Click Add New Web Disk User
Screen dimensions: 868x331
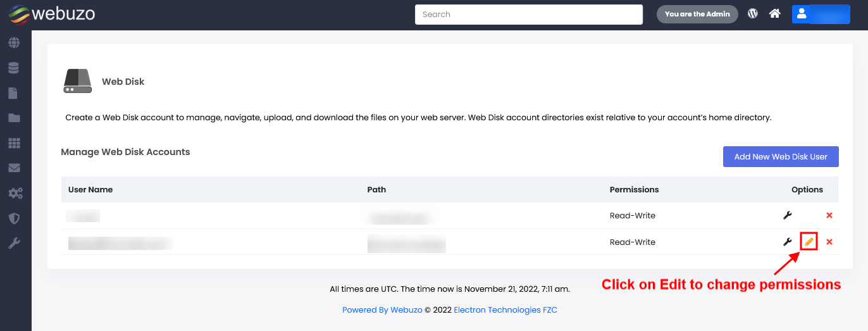(x=781, y=156)
